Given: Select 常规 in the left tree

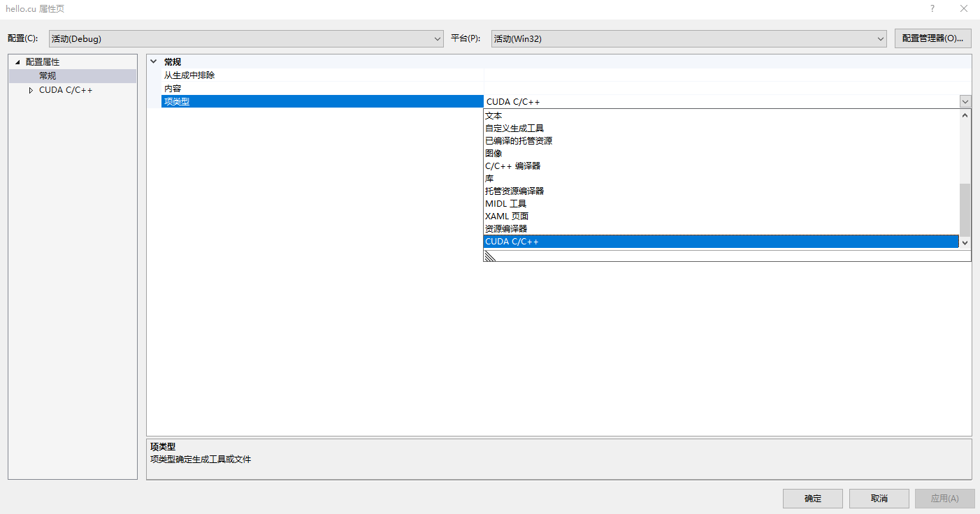Looking at the screenshot, I should point(48,75).
